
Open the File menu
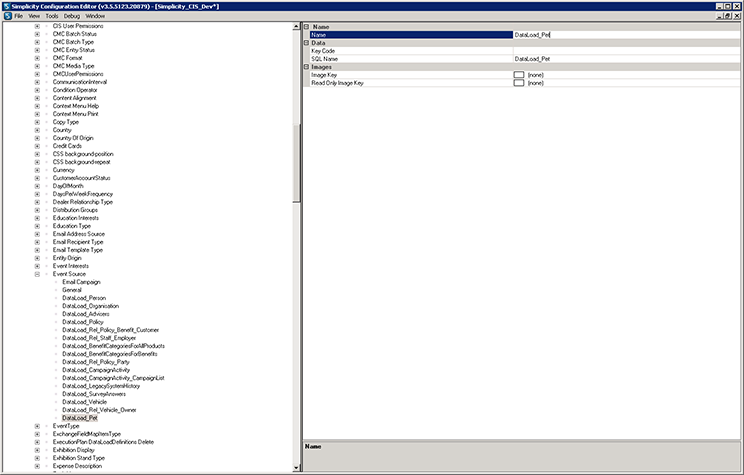click(19, 16)
